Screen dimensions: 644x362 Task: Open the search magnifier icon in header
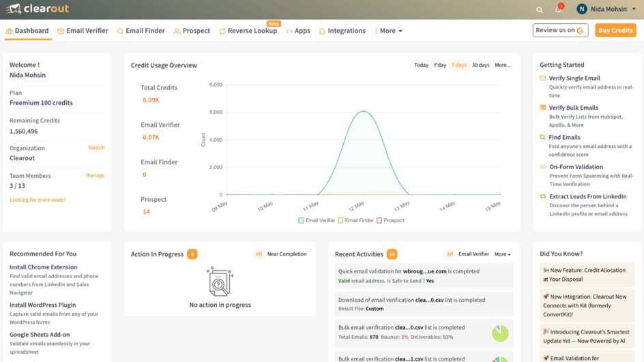click(x=539, y=10)
